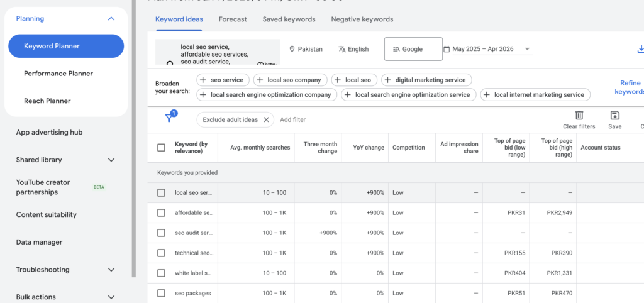
Task: Check the local seo service row checkbox
Action: click(x=162, y=192)
